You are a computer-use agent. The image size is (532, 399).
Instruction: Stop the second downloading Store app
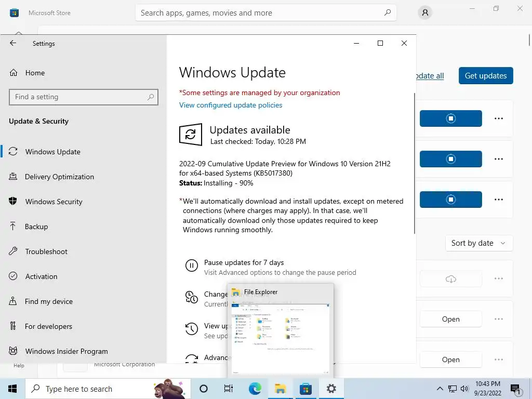coord(450,159)
